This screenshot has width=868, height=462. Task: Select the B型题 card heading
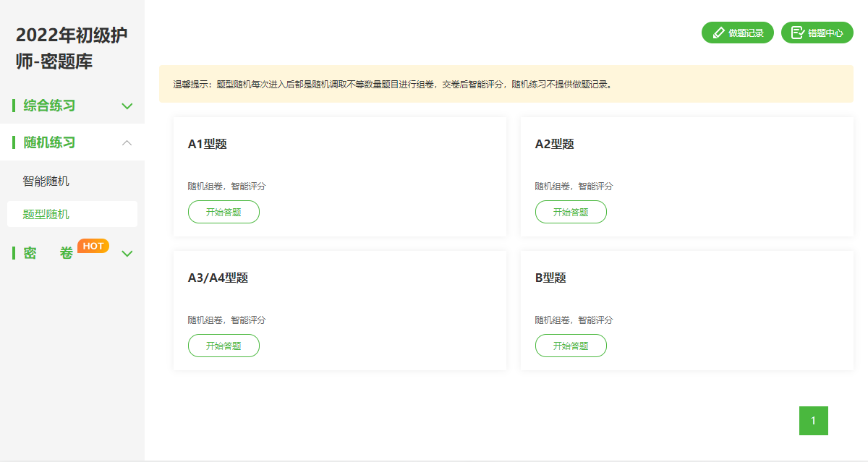(x=550, y=278)
